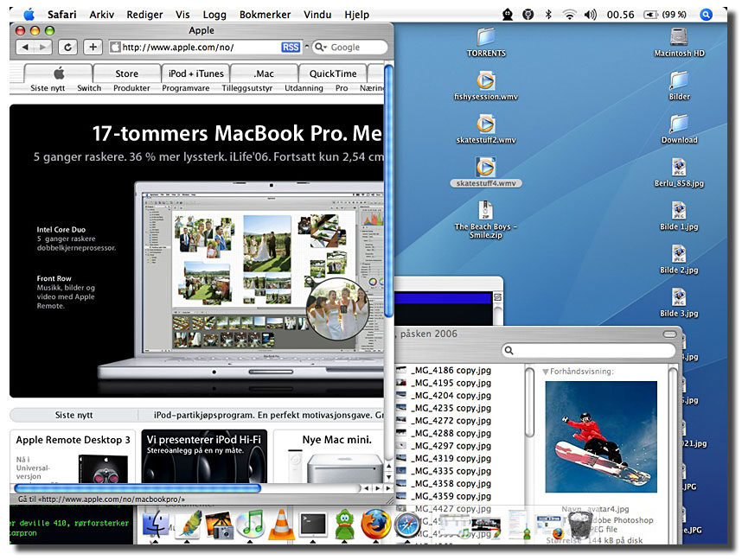
Task: Open Spotlight search in the menu bar
Action: [706, 14]
